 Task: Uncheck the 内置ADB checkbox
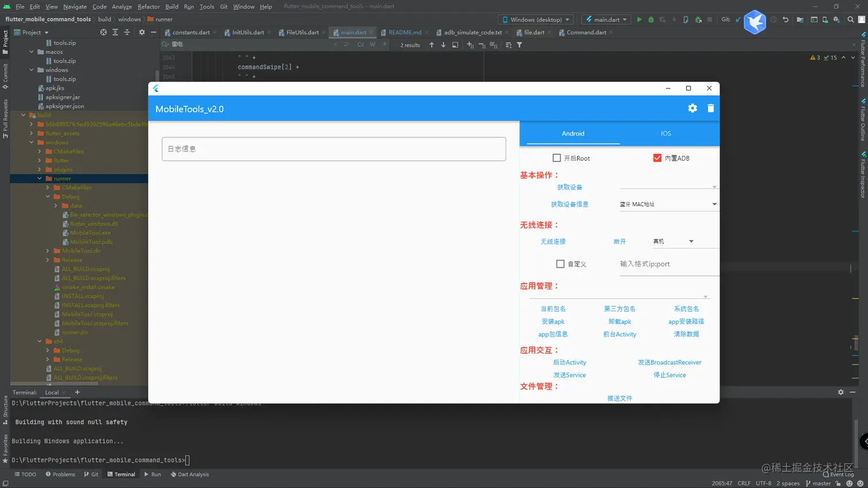click(x=657, y=158)
